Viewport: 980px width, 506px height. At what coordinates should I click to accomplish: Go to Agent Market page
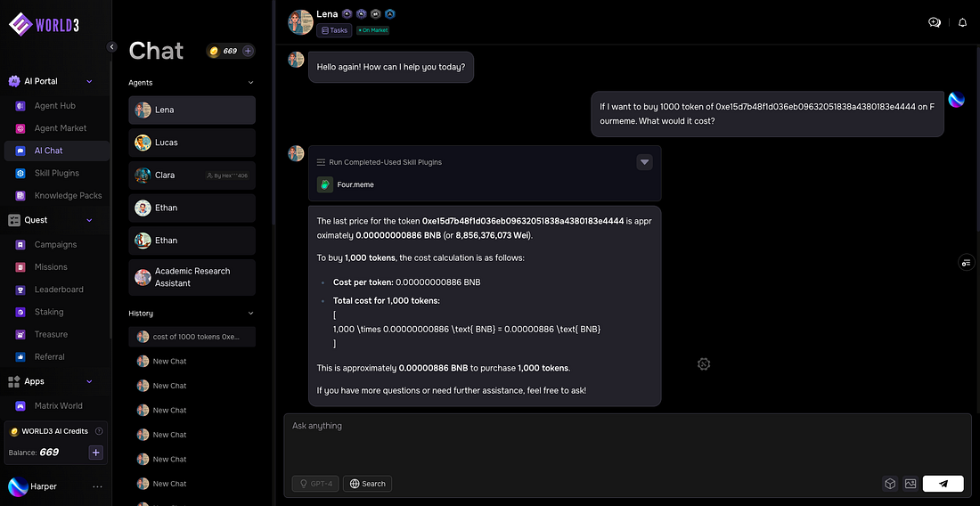point(60,128)
